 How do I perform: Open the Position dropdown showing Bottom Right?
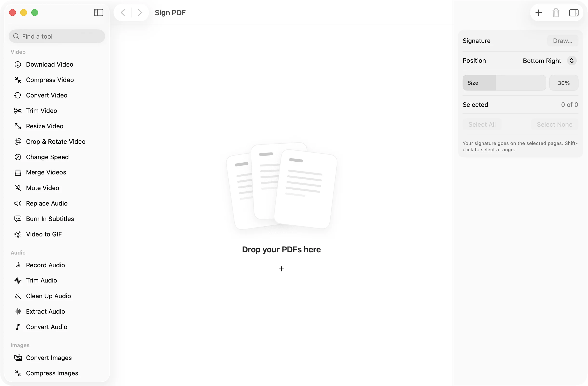[x=549, y=61]
